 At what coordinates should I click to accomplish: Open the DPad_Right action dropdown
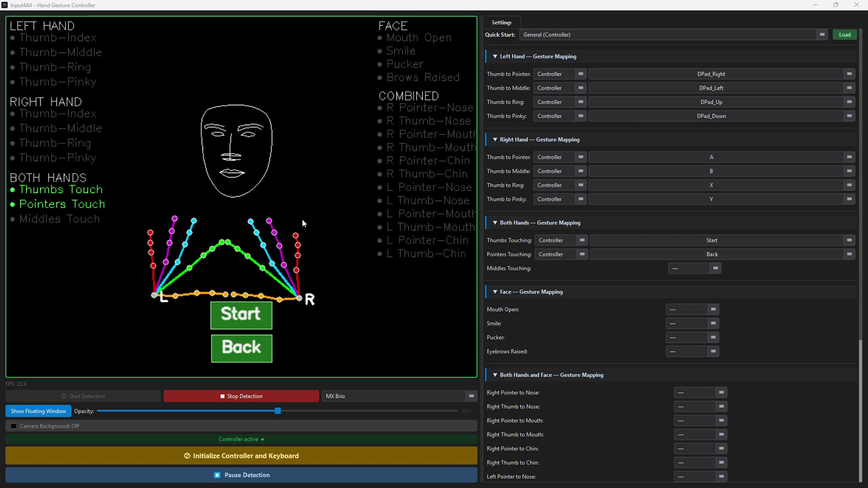pos(722,74)
